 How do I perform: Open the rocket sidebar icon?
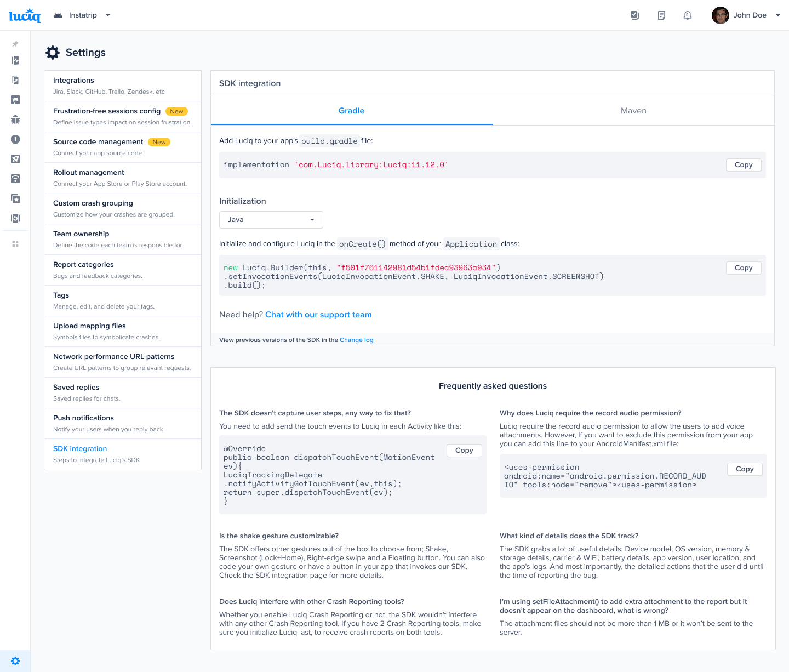(x=15, y=159)
